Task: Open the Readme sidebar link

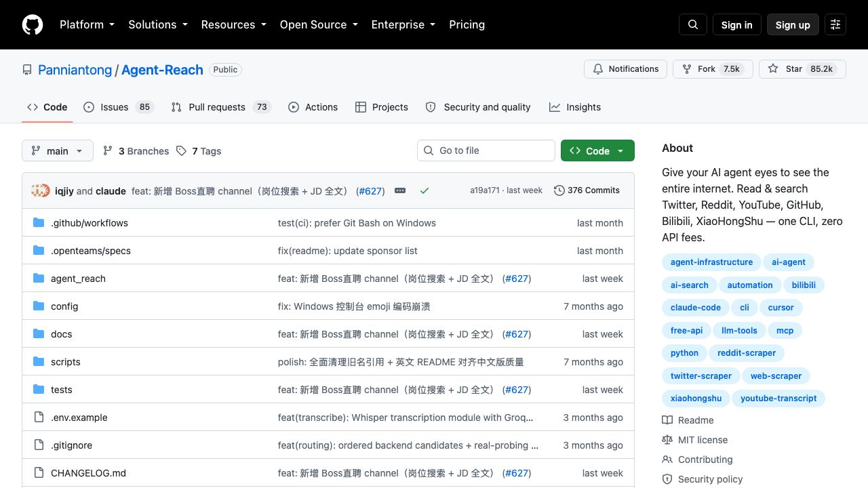Action: [x=688, y=420]
